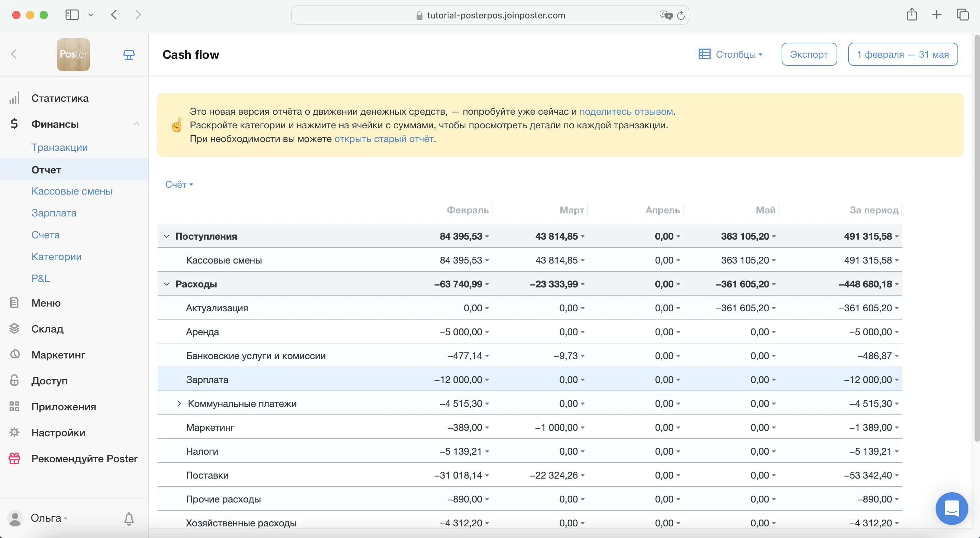Open Safari tab overview icon
Image resolution: width=980 pixels, height=538 pixels.
coord(962,15)
